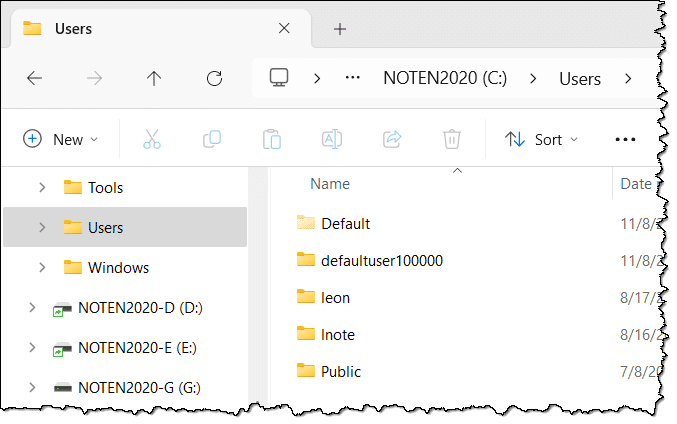Sort by the Name column header

[x=330, y=184]
